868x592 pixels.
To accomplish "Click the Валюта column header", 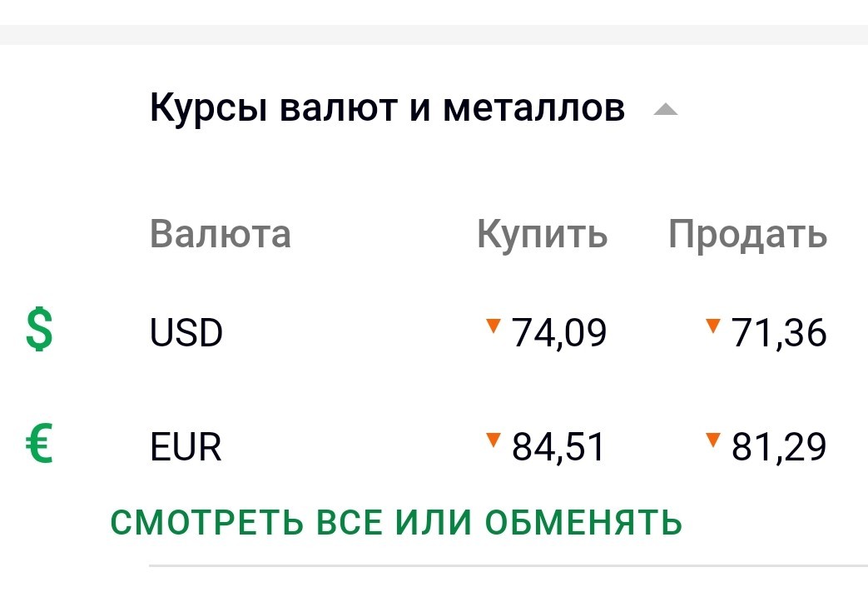I will coord(221,234).
